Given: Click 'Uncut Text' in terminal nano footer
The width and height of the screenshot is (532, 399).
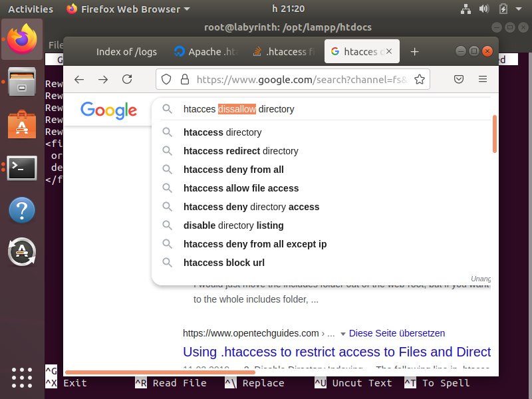Looking at the screenshot, I should [362, 383].
